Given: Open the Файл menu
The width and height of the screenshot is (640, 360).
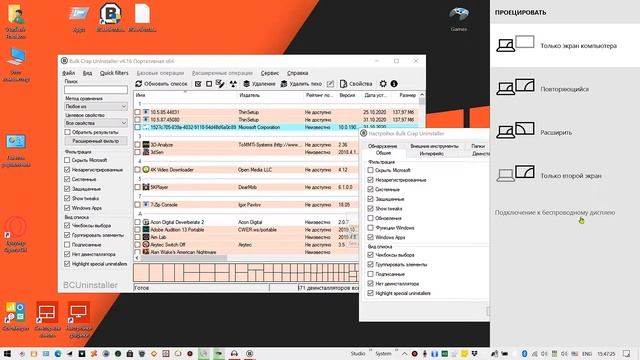Looking at the screenshot, I should (69, 73).
